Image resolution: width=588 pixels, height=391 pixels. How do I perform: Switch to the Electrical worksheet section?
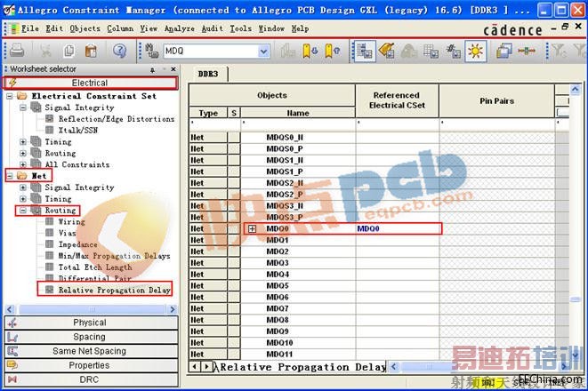pos(90,83)
